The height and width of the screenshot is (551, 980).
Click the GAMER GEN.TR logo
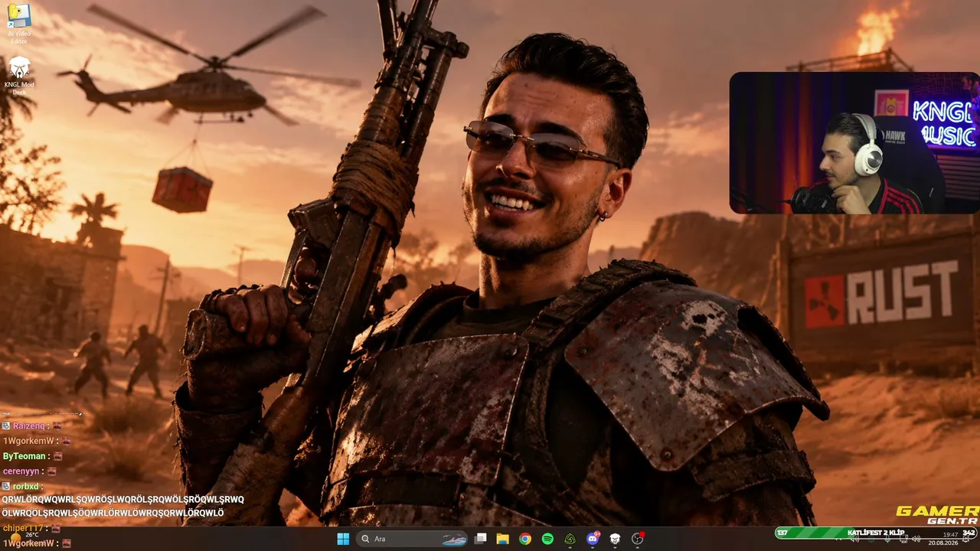[x=938, y=514]
